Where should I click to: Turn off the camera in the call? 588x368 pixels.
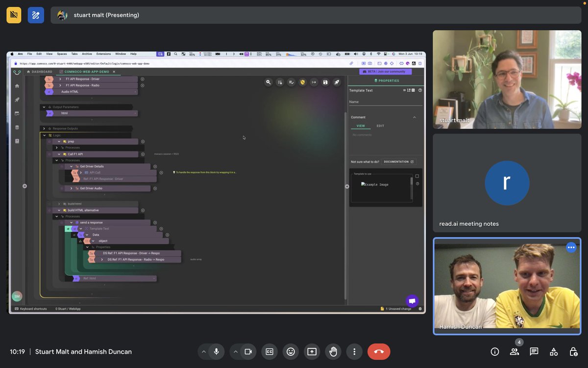tap(248, 351)
